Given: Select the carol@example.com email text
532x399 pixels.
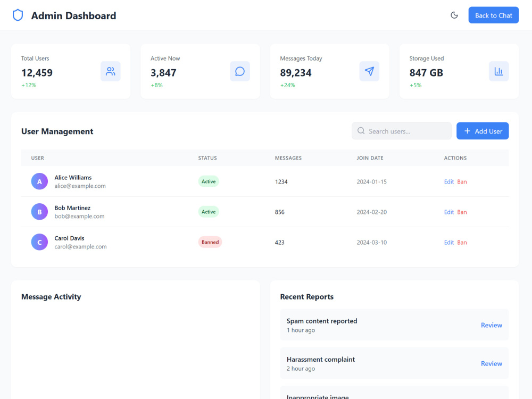Looking at the screenshot, I should (x=80, y=247).
